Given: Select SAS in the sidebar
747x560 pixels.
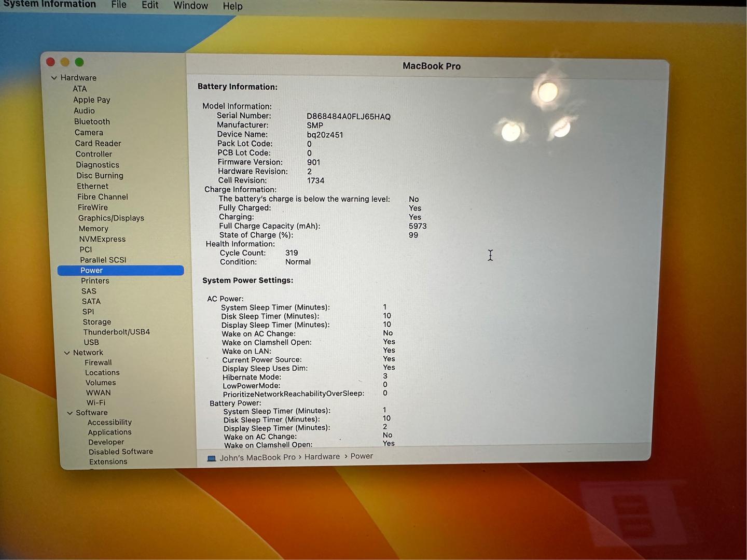Looking at the screenshot, I should [89, 291].
